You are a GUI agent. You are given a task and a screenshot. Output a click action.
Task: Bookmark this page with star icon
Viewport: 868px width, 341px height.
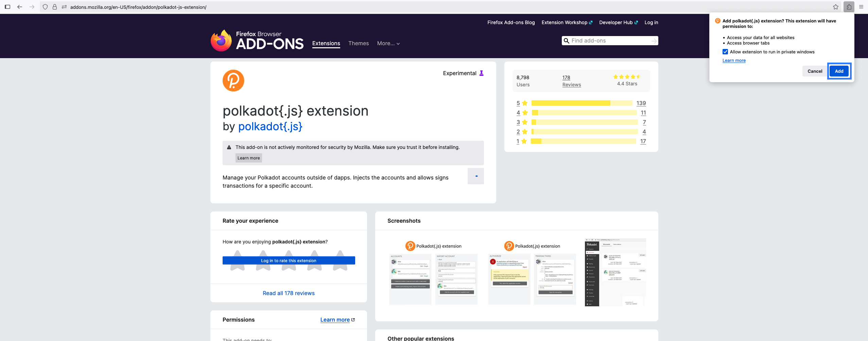(836, 7)
